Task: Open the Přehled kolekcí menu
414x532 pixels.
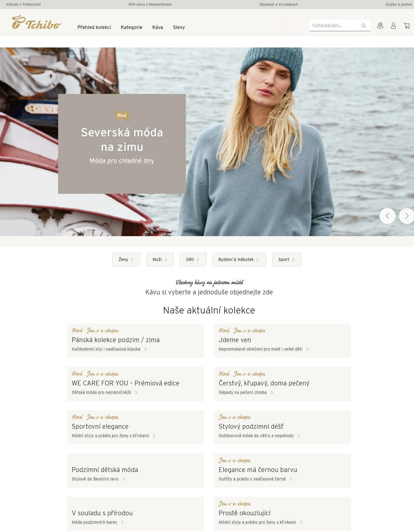Action: [x=94, y=27]
